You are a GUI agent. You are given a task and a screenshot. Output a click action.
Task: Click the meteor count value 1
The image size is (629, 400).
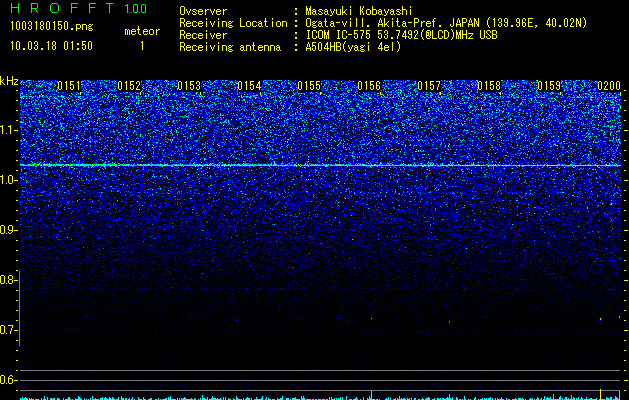[142, 46]
